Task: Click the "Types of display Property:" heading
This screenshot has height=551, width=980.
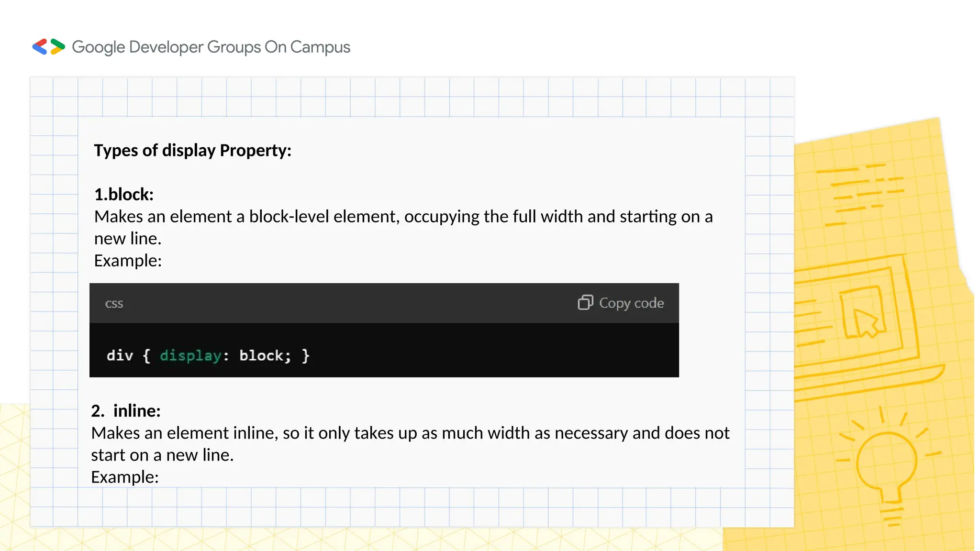Action: pyautogui.click(x=192, y=150)
